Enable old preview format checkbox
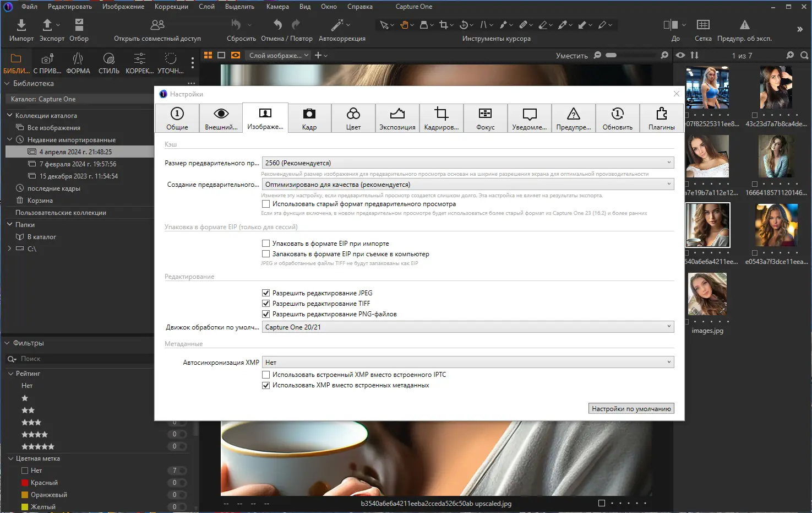Screen dimensions: 812x513 pos(266,204)
